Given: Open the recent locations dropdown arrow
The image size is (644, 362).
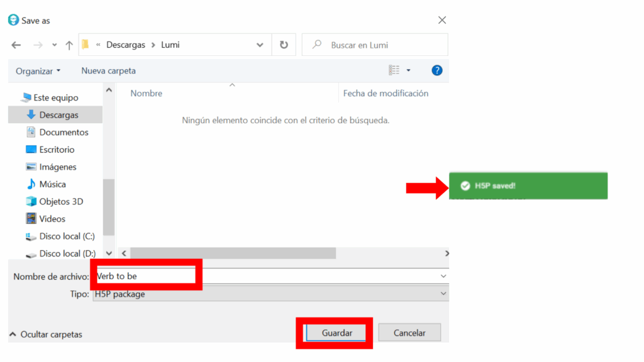Looking at the screenshot, I should click(x=55, y=45).
